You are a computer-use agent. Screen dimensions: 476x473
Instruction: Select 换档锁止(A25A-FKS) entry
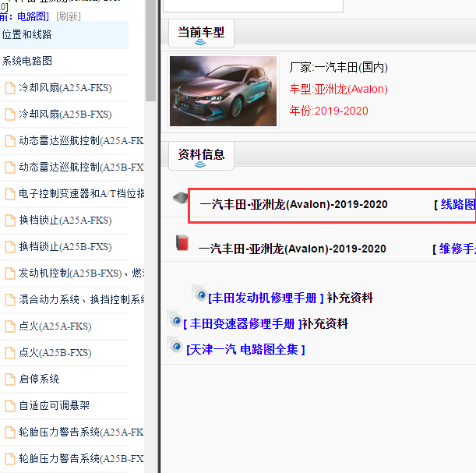[x=65, y=221]
